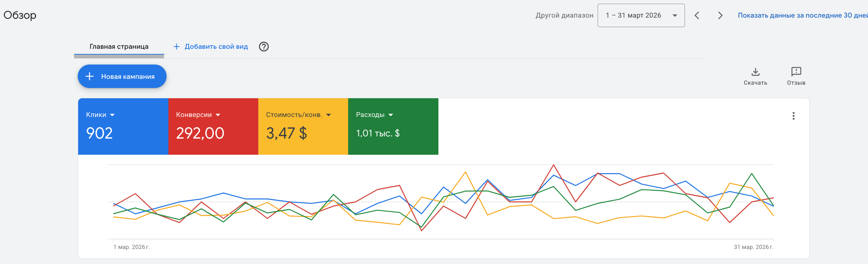Screen dimensions: 868x264
Task: Select the blue Клики metric card
Action: (x=123, y=126)
